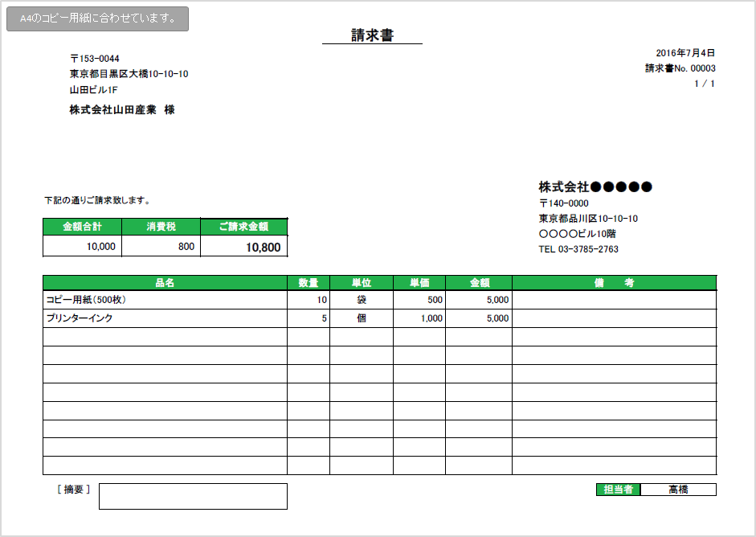Select the 数量 column header
The image size is (756, 537).
click(309, 283)
